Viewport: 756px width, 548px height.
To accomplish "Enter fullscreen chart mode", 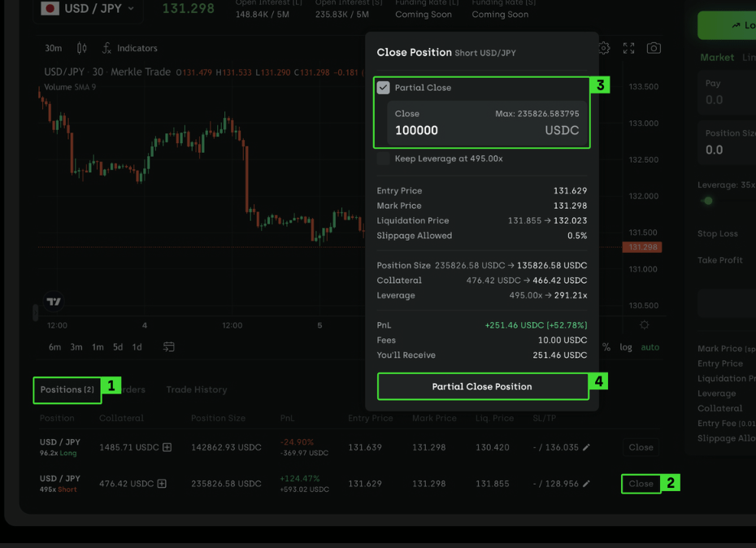I will [x=628, y=49].
